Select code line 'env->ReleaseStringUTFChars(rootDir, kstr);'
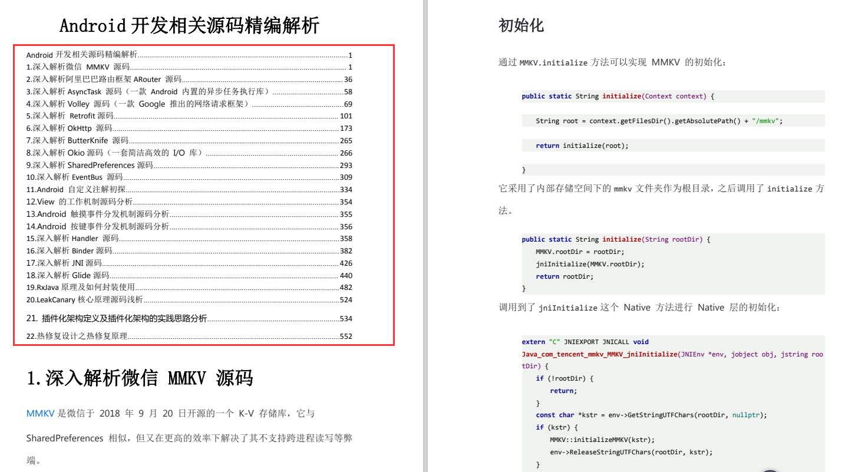Image resolution: width=868 pixels, height=472 pixels. (x=631, y=453)
